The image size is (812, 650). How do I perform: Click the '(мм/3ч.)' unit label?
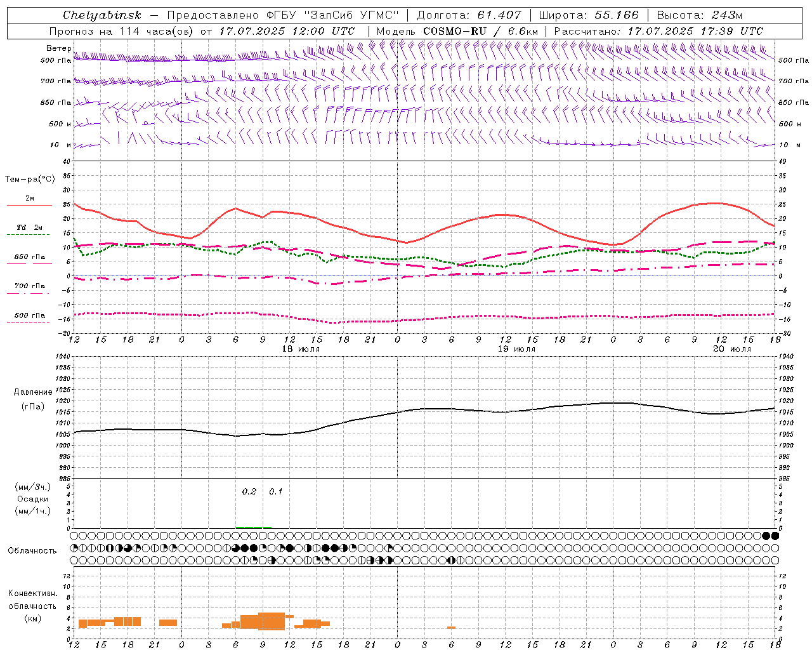(33, 487)
